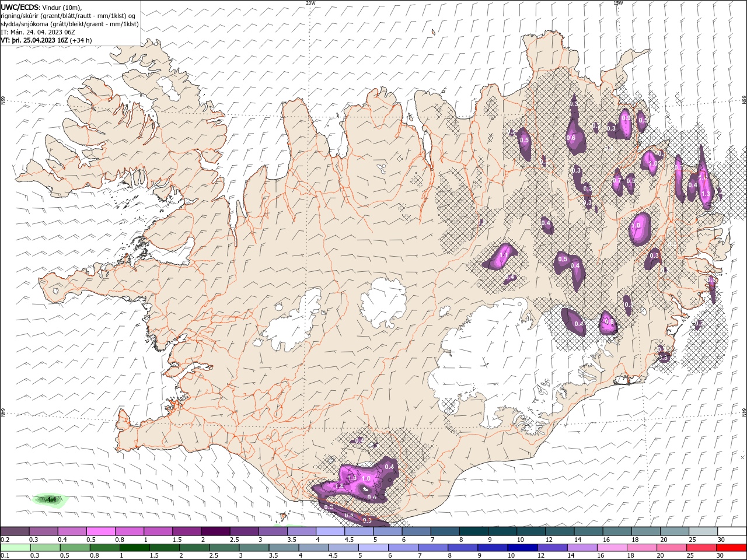Pick the bright red 30 rain scale swatch
The image size is (747, 560).
point(731,548)
